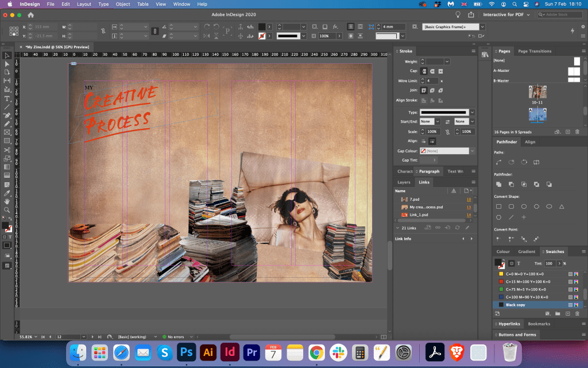Select the round cap stroke option

(432, 71)
